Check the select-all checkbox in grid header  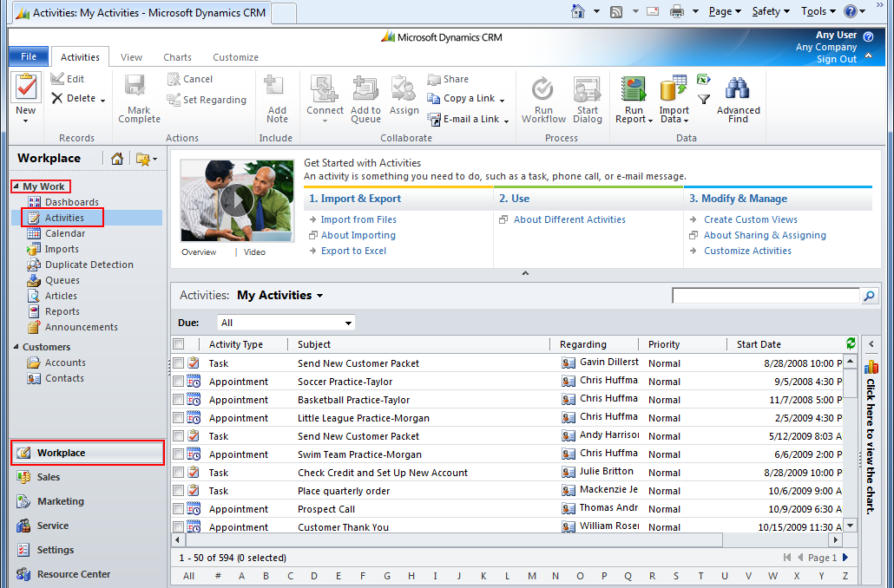(x=179, y=343)
